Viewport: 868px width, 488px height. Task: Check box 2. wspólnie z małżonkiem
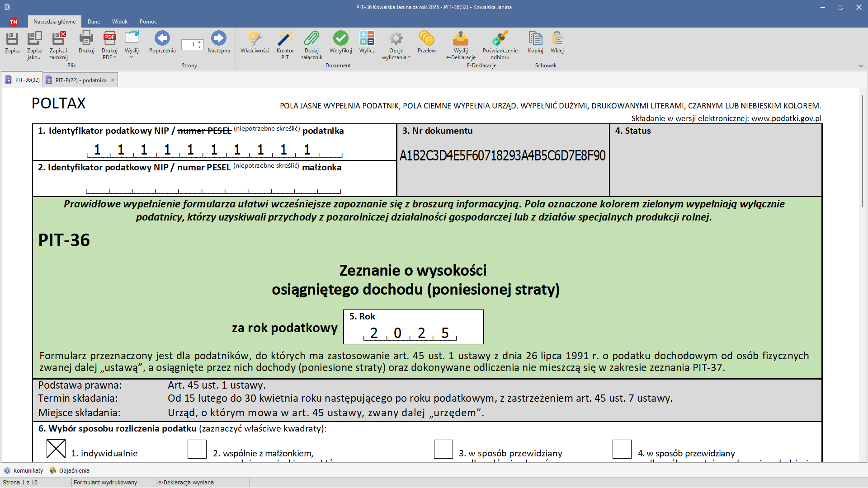[197, 449]
